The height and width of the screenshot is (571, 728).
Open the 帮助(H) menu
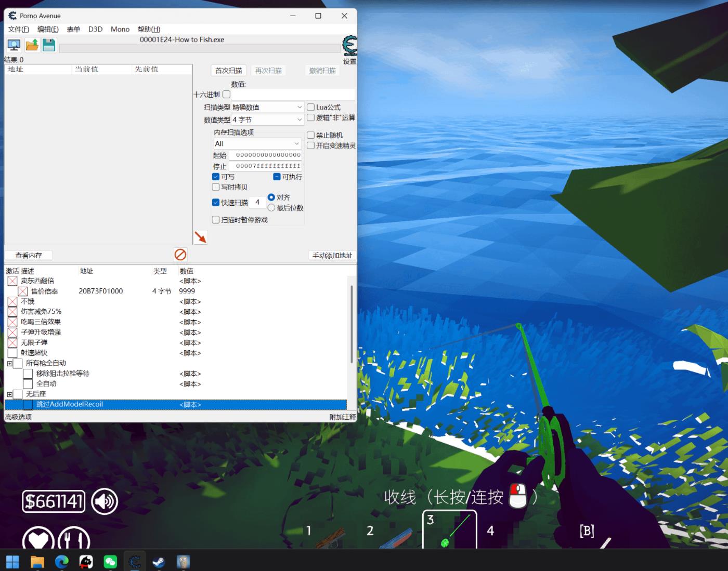(x=149, y=29)
